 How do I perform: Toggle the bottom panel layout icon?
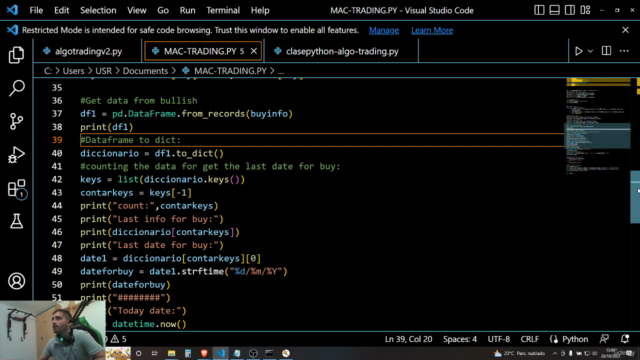(554, 10)
